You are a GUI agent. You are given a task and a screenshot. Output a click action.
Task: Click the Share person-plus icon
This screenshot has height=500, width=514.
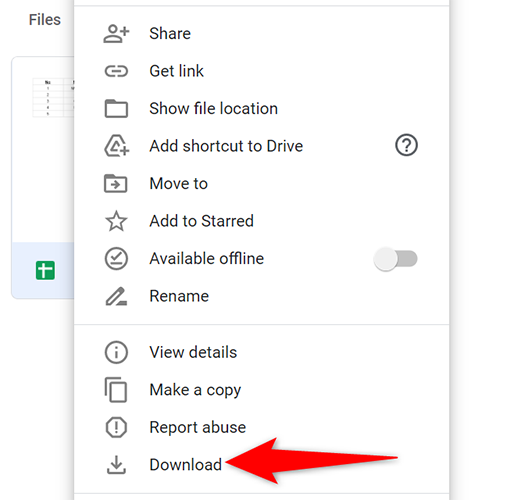coord(116,34)
